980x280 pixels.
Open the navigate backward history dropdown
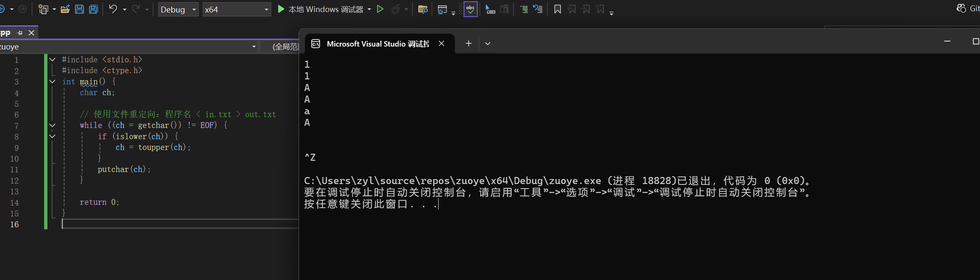click(x=12, y=9)
